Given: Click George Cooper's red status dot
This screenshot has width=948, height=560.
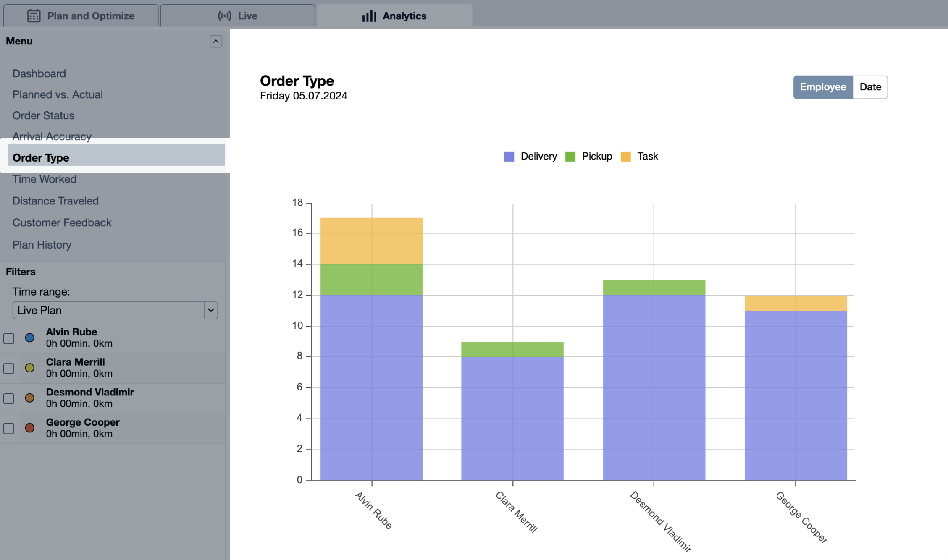Looking at the screenshot, I should coord(30,427).
